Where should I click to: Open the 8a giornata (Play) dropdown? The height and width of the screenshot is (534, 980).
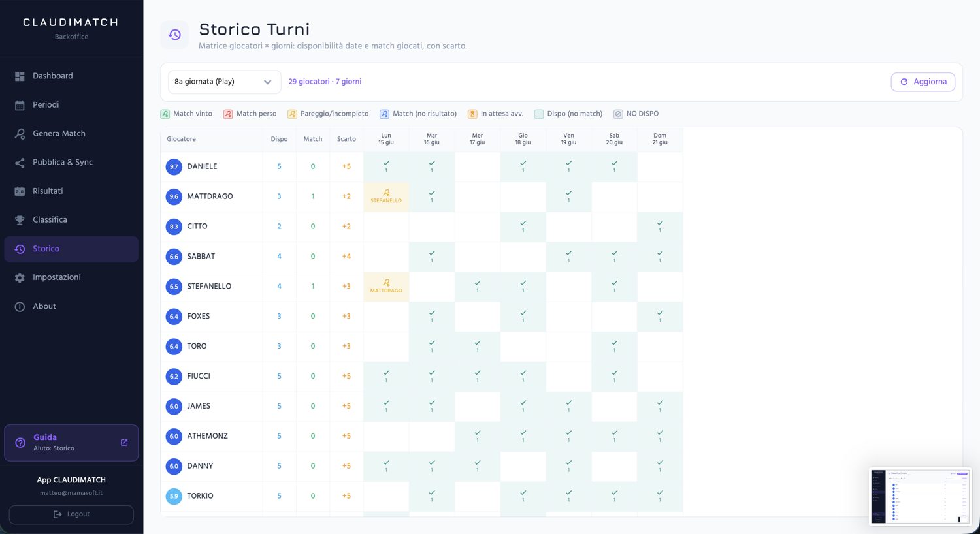[224, 82]
